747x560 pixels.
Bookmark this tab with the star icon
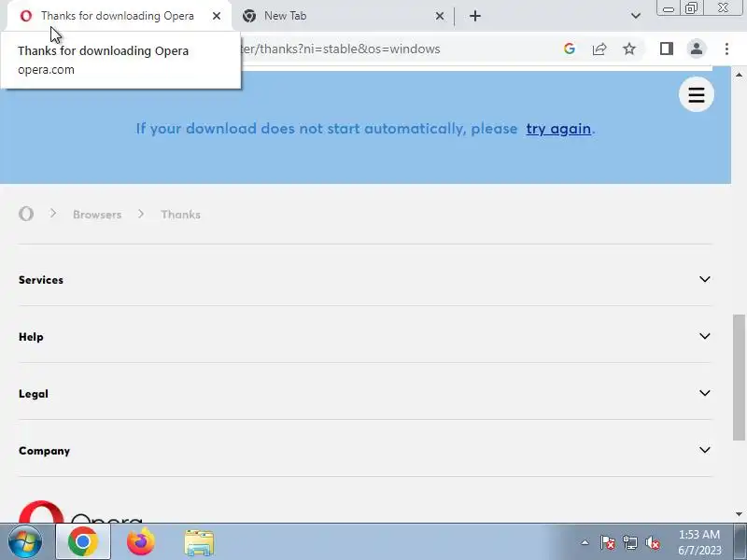tap(629, 49)
